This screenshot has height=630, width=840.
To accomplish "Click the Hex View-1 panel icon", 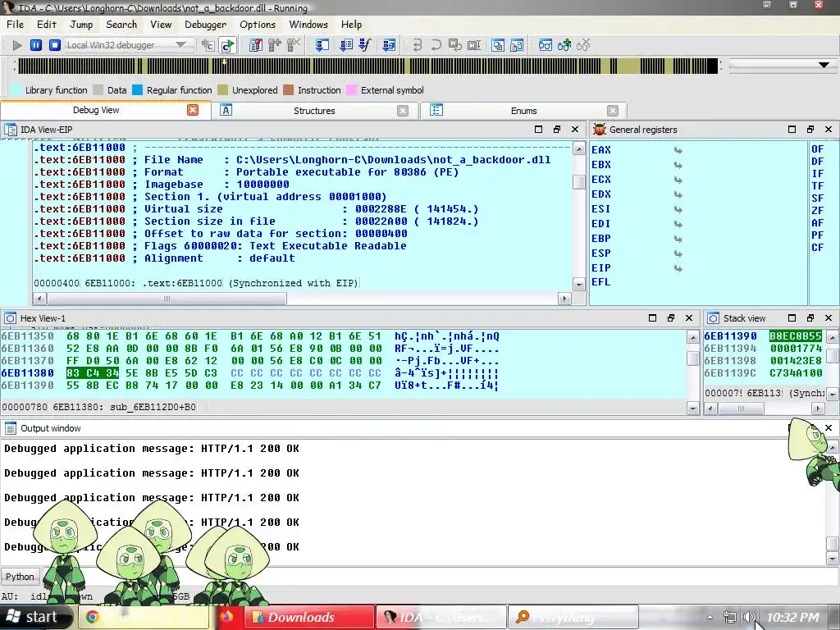I will [10, 318].
